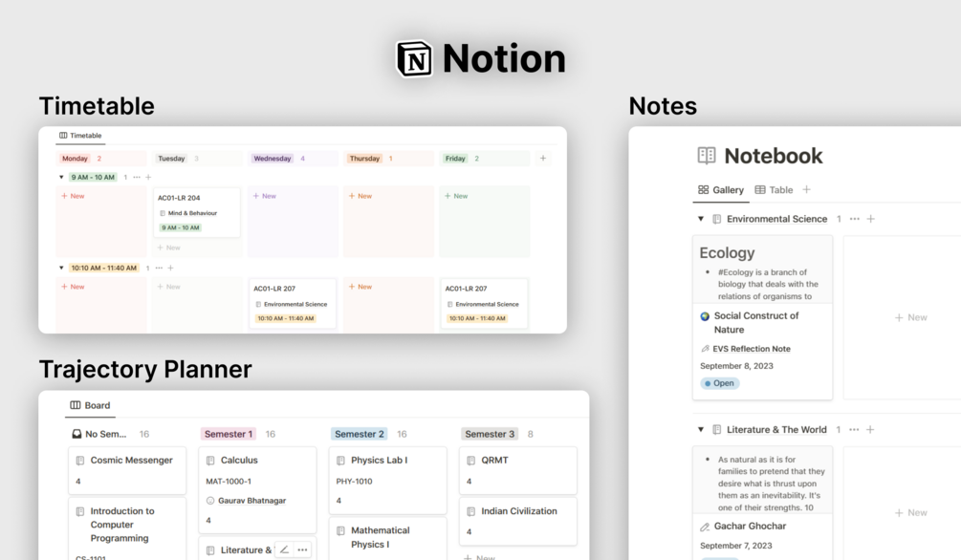Click the add-column plus after Friday
The height and width of the screenshot is (560, 961).
click(543, 158)
